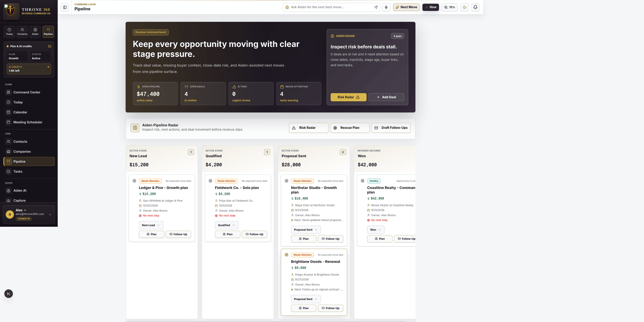Open Meeting Scheduler in the sidebar

click(x=29, y=122)
